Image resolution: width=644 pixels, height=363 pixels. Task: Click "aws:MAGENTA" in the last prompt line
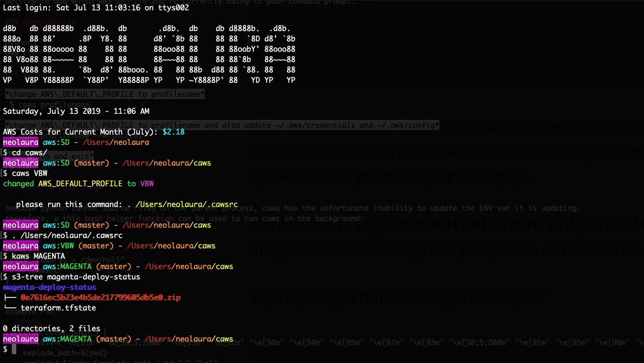[x=67, y=339]
